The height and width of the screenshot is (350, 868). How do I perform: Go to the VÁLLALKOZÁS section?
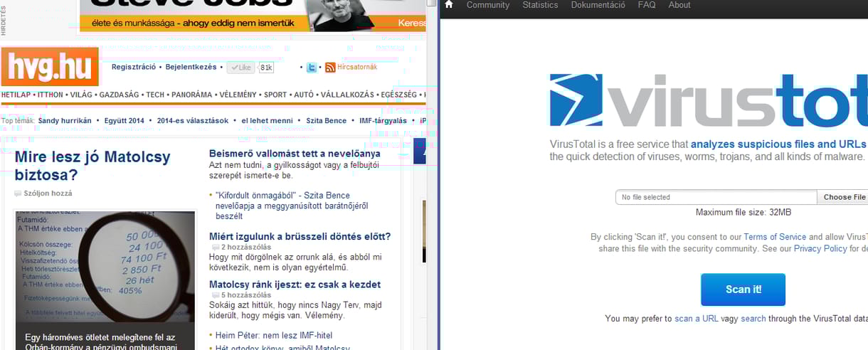[347, 95]
